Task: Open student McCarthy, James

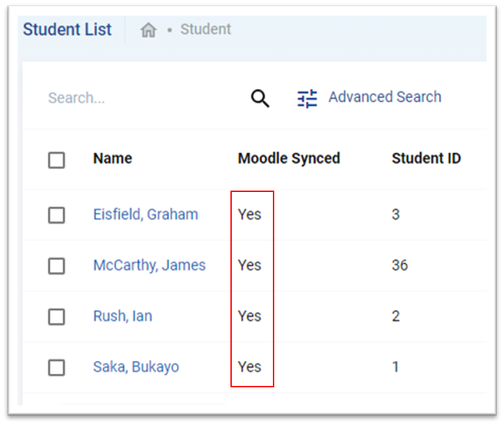Action: [x=150, y=265]
